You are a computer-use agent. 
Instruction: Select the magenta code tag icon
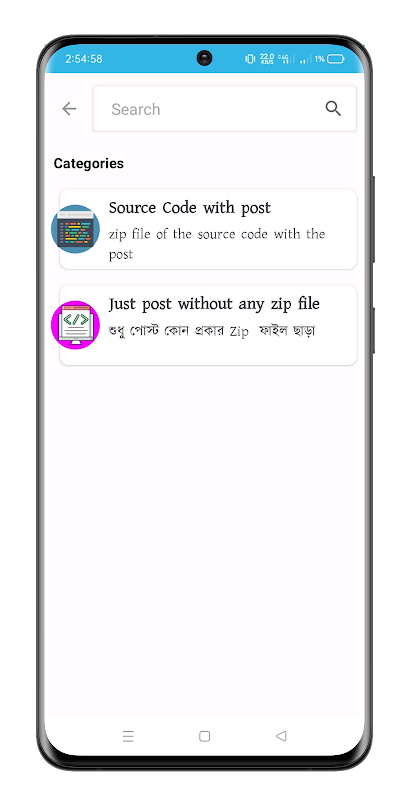click(x=75, y=325)
